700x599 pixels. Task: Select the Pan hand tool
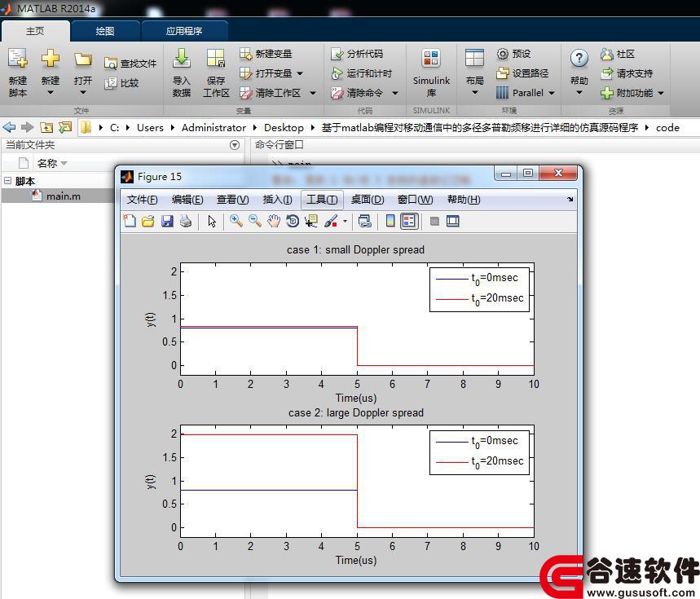pyautogui.click(x=274, y=221)
